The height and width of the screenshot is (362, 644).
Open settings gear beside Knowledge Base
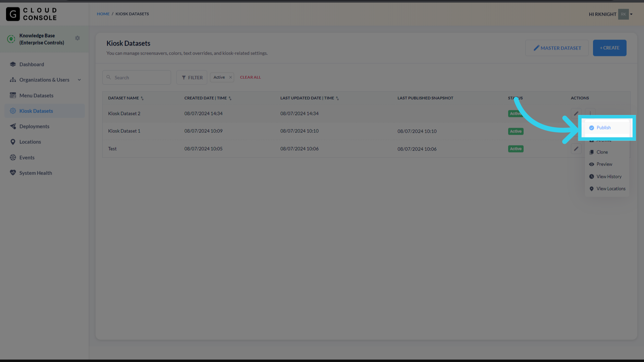coord(77,38)
